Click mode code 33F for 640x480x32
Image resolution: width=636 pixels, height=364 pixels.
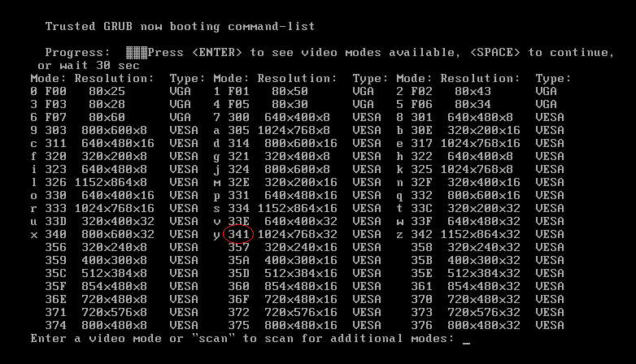point(422,221)
